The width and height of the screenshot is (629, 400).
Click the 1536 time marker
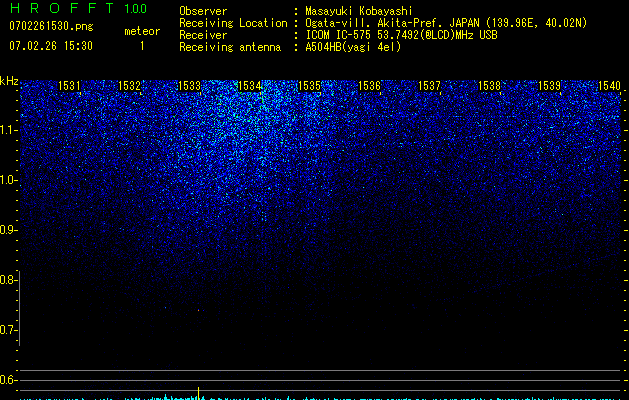click(369, 86)
